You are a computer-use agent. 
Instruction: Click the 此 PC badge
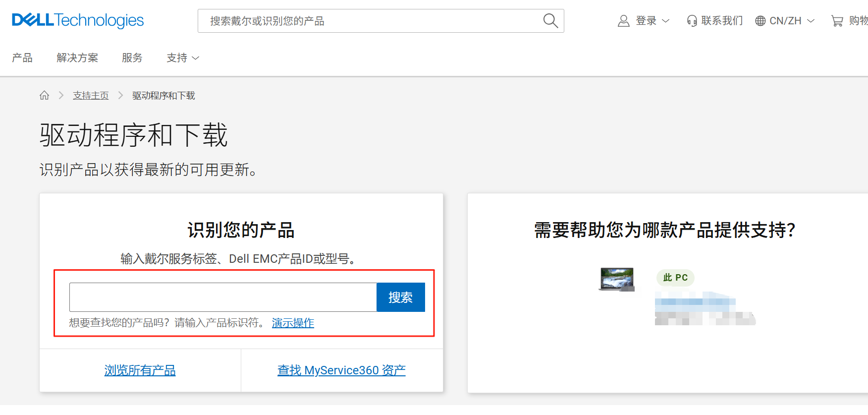[x=675, y=278]
